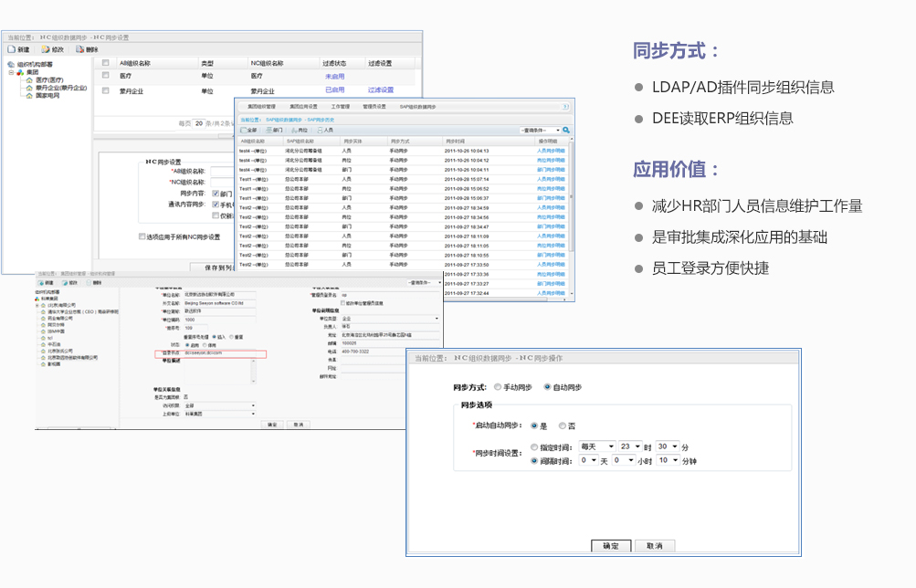The image size is (916, 588).
Task: Tick the header select-all checkbox in NC table
Action: [x=106, y=63]
